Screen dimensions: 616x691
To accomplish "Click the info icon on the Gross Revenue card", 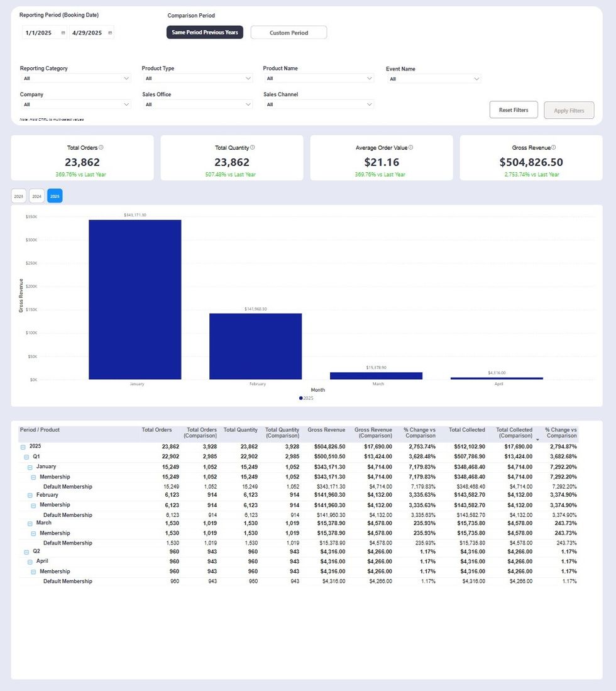I will coord(553,148).
